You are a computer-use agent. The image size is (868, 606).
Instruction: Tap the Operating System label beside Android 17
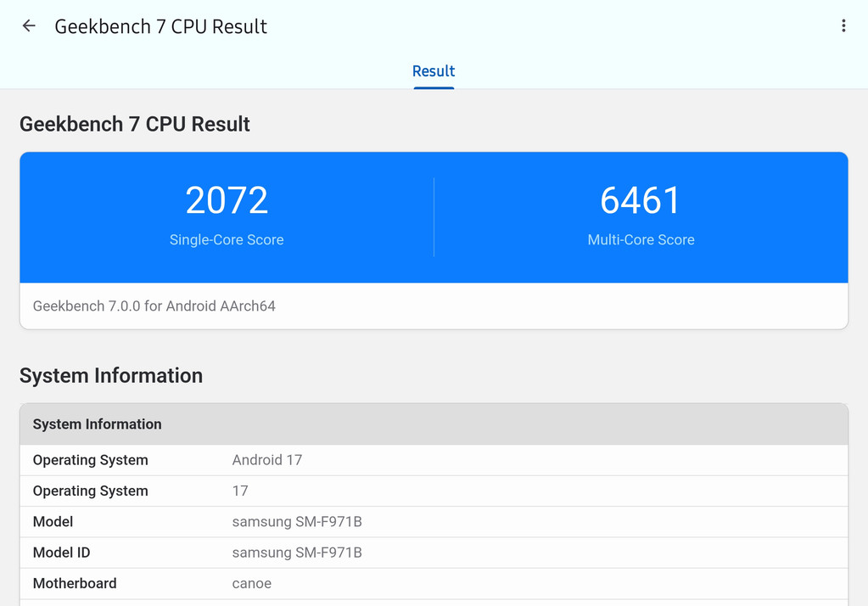point(90,460)
